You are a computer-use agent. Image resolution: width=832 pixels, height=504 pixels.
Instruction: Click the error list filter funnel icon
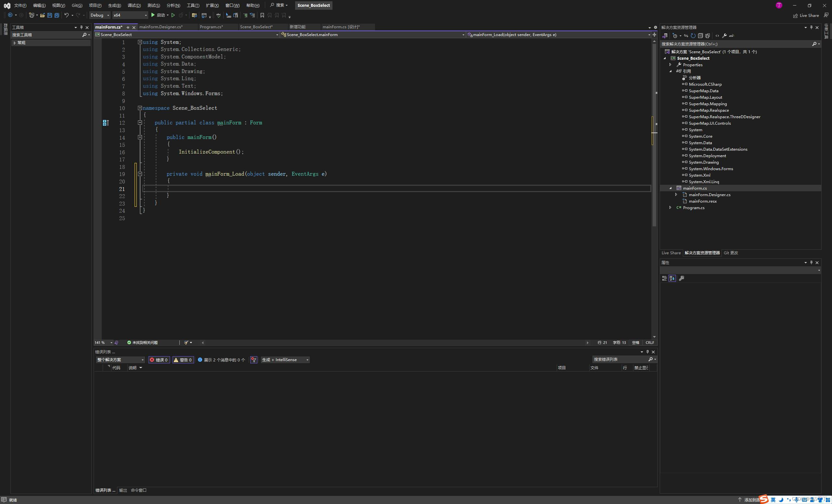coord(253,360)
